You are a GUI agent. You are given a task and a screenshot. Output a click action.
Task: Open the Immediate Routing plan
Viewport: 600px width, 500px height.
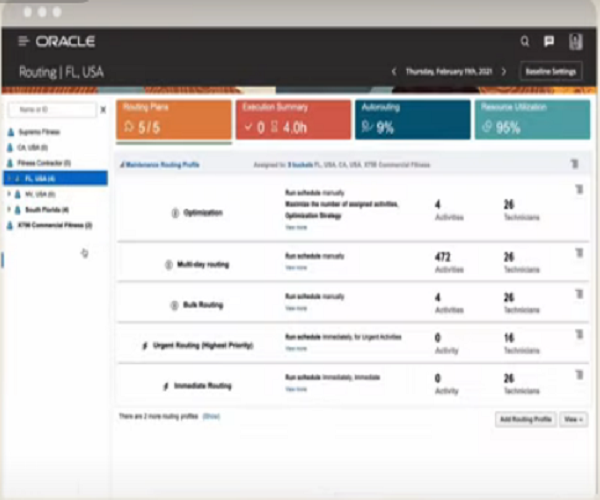pyautogui.click(x=203, y=386)
